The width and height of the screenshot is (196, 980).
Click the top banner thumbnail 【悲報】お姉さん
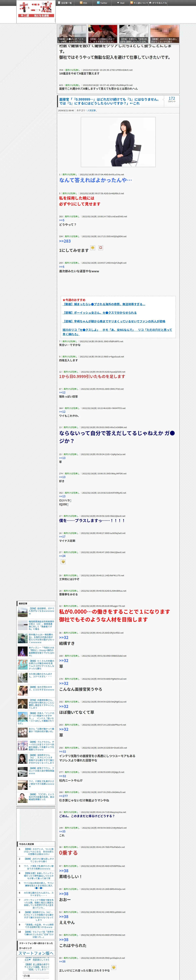[x=134, y=34]
